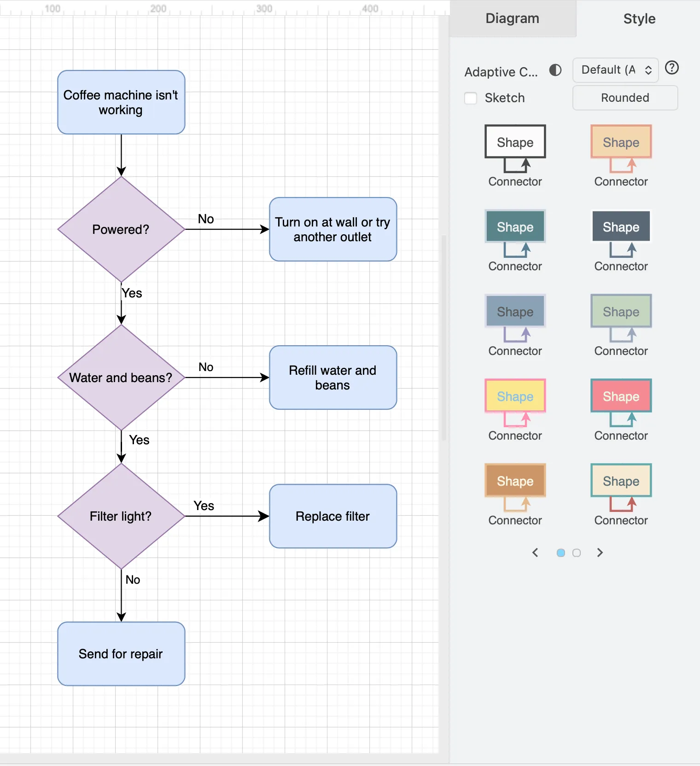Select the 'Filter light?' decision diamond
Screen dimensions: 700x766
pos(121,516)
